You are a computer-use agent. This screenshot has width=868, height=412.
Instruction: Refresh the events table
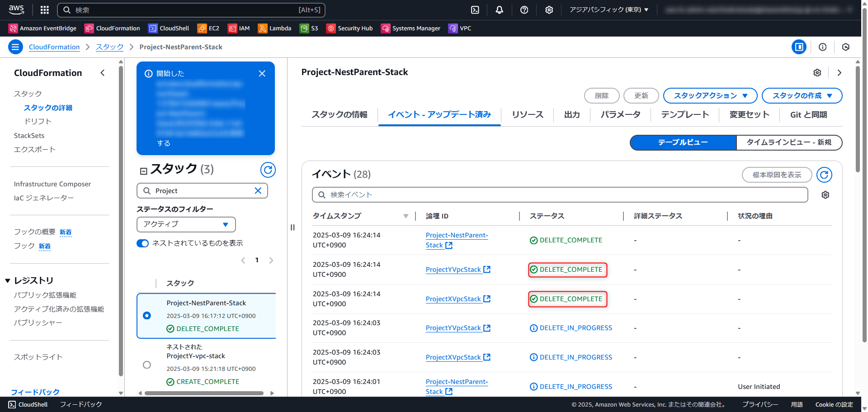click(x=824, y=175)
